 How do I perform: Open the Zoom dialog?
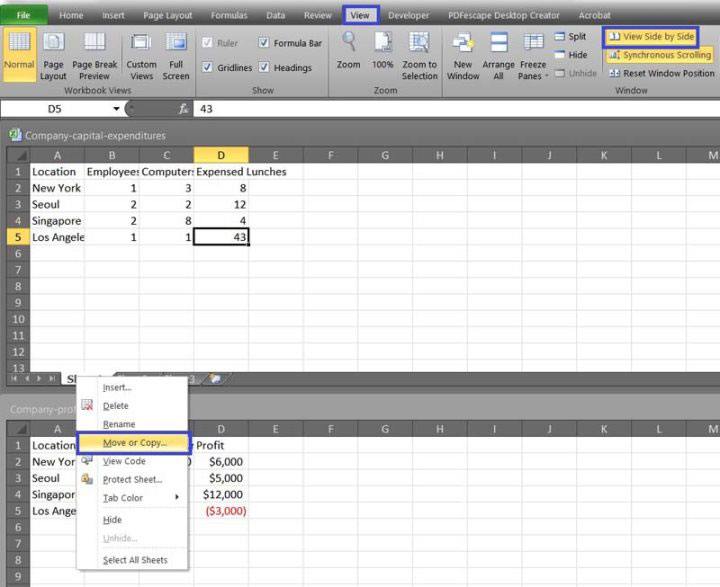click(349, 51)
